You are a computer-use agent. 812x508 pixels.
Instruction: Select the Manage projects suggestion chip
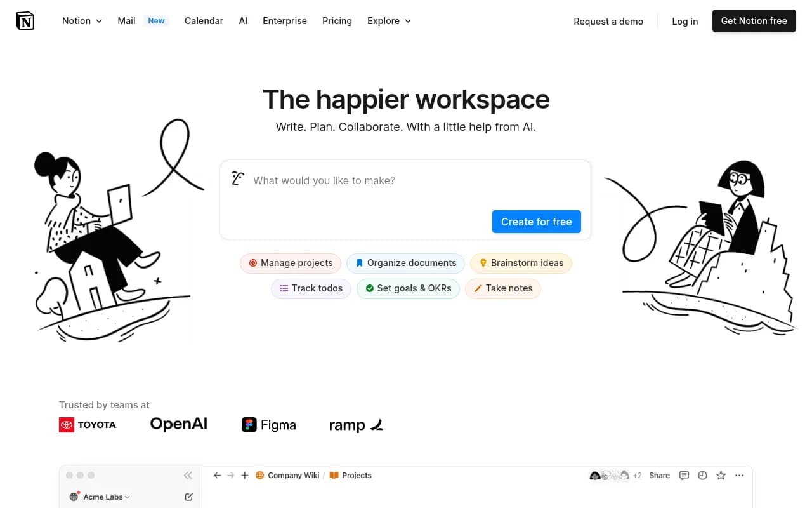291,263
